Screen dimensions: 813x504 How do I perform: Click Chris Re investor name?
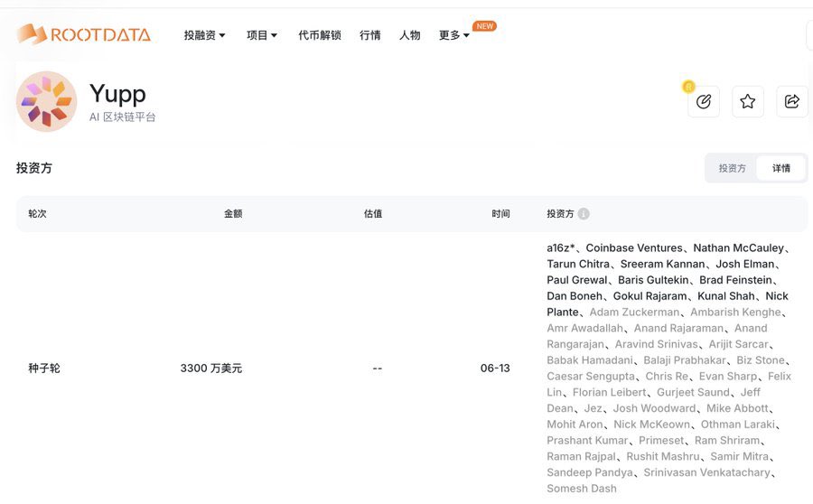(667, 377)
